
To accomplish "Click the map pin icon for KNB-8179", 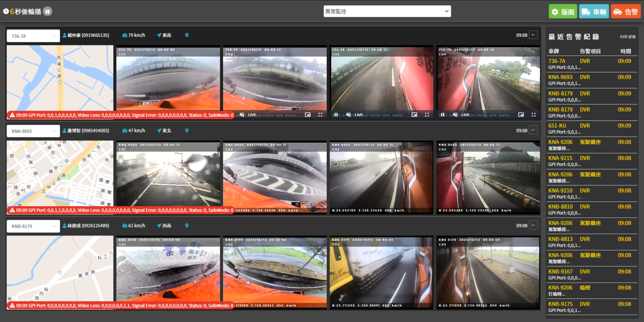I will point(187,226).
